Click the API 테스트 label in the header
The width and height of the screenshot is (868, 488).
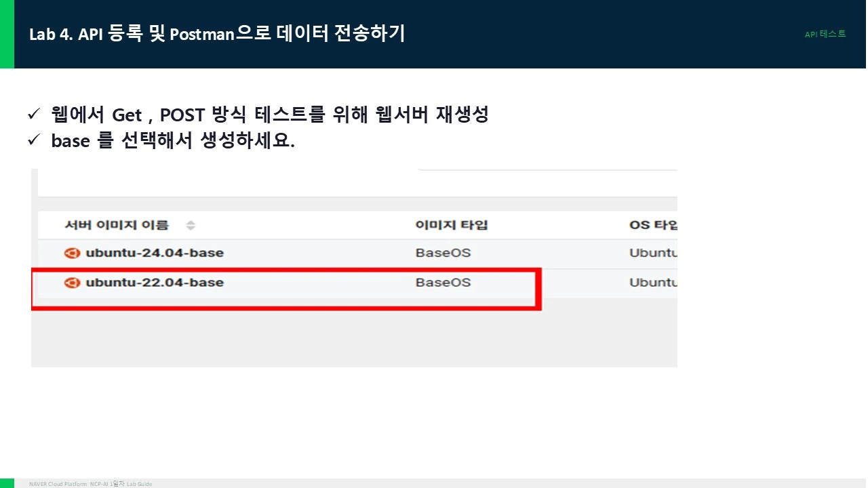click(825, 34)
